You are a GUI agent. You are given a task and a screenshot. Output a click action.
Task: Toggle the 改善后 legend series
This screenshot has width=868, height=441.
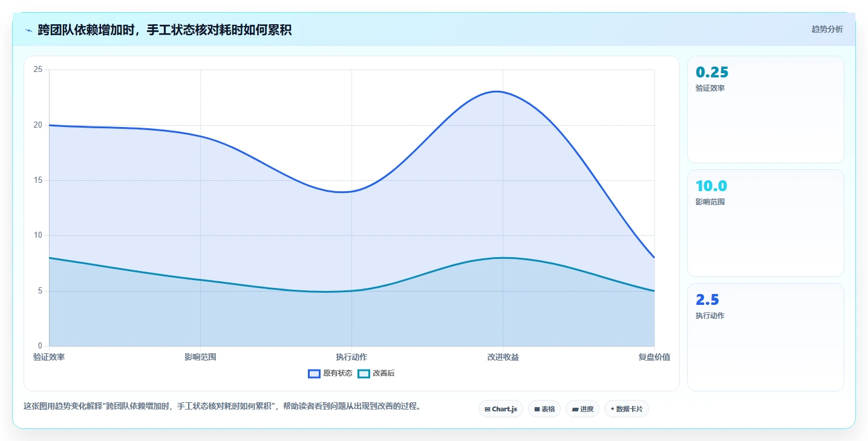click(x=376, y=373)
